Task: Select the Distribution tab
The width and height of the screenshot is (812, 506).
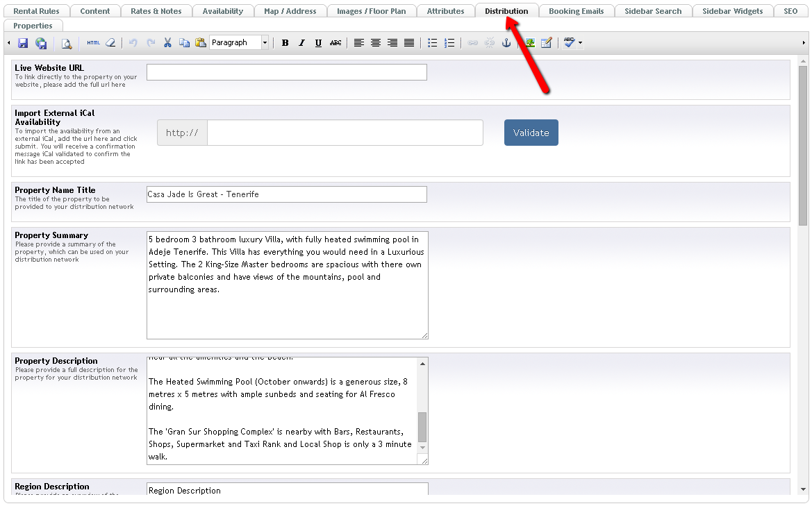Action: (506, 11)
